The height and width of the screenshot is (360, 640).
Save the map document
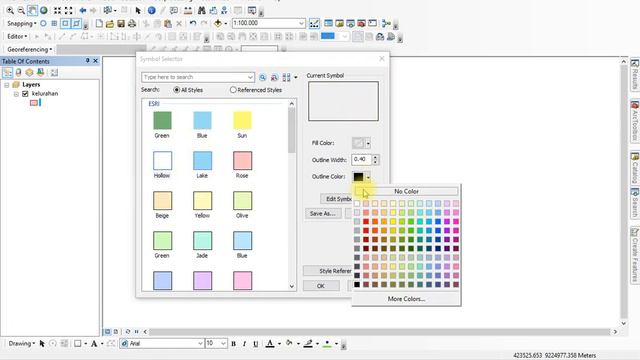(x=121, y=24)
